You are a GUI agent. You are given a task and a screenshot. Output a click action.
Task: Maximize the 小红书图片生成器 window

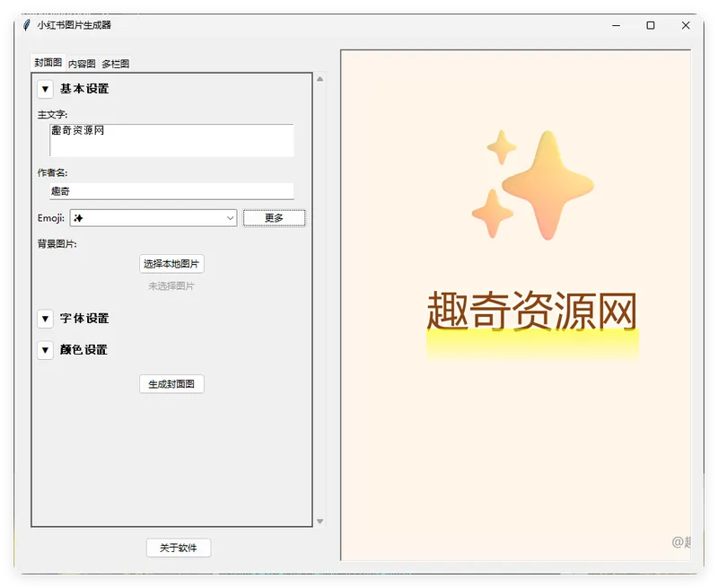651,26
